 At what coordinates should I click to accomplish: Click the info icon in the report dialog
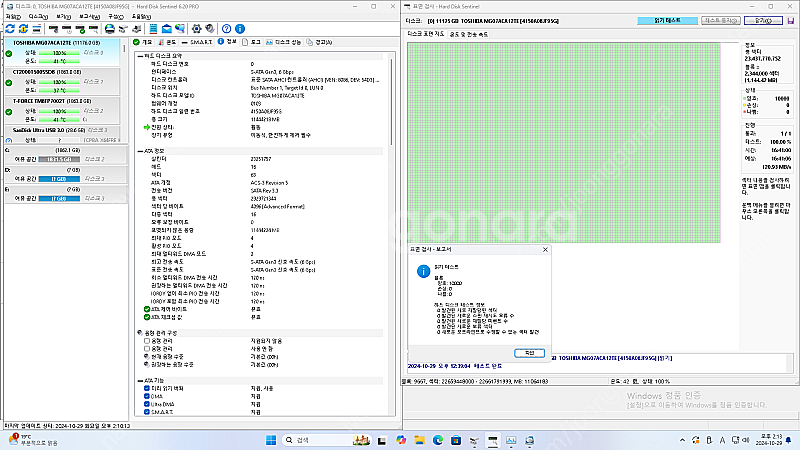pyautogui.click(x=423, y=271)
